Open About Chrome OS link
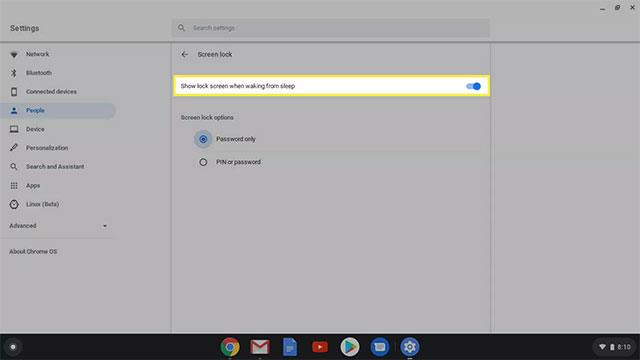This screenshot has width=640, height=360. click(x=33, y=251)
